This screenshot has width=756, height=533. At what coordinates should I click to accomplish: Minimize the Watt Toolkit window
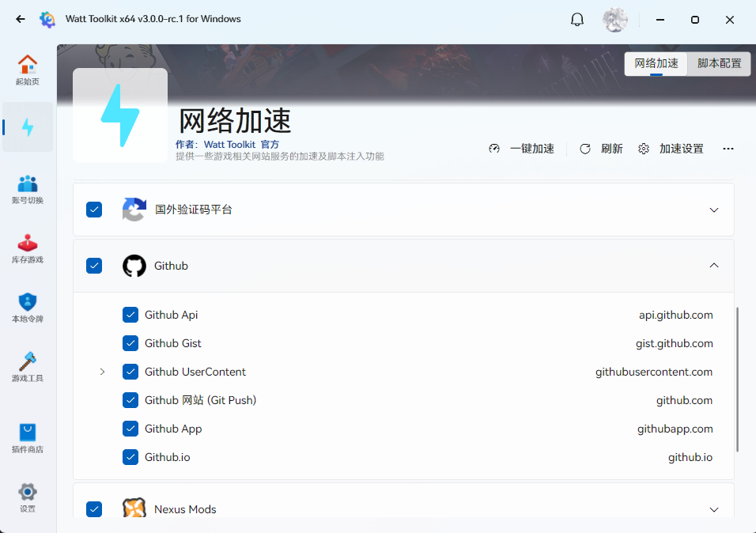[x=660, y=20]
